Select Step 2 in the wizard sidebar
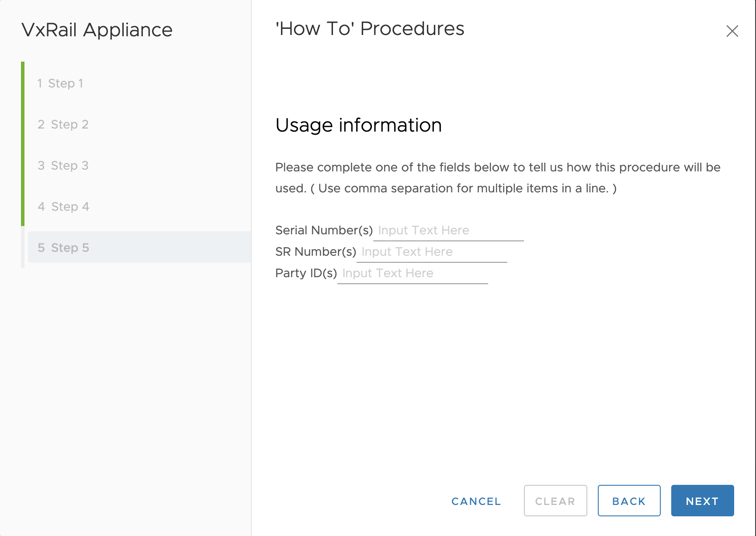 pyautogui.click(x=63, y=124)
